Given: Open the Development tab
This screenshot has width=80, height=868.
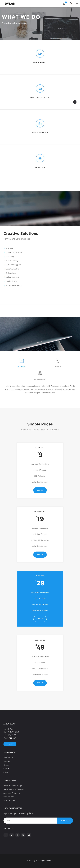Looking at the screenshot, I should [40, 375].
